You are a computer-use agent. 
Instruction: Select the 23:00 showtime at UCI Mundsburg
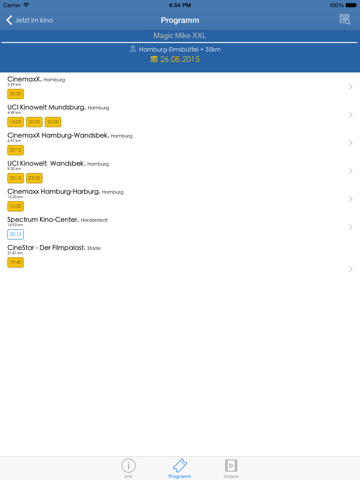(x=53, y=122)
